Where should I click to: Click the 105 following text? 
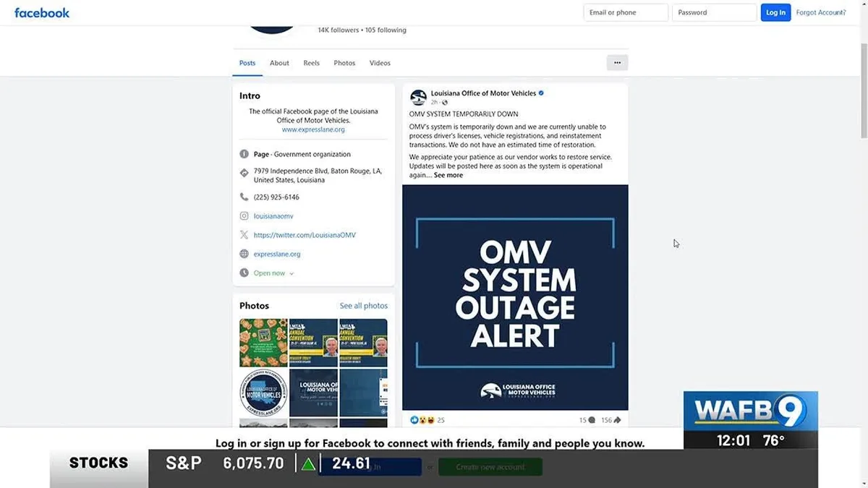point(386,30)
